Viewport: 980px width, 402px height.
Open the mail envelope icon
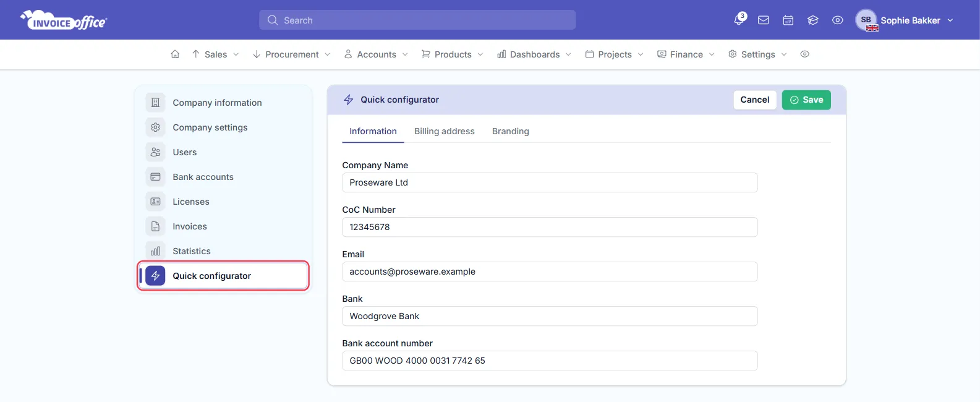tap(764, 20)
